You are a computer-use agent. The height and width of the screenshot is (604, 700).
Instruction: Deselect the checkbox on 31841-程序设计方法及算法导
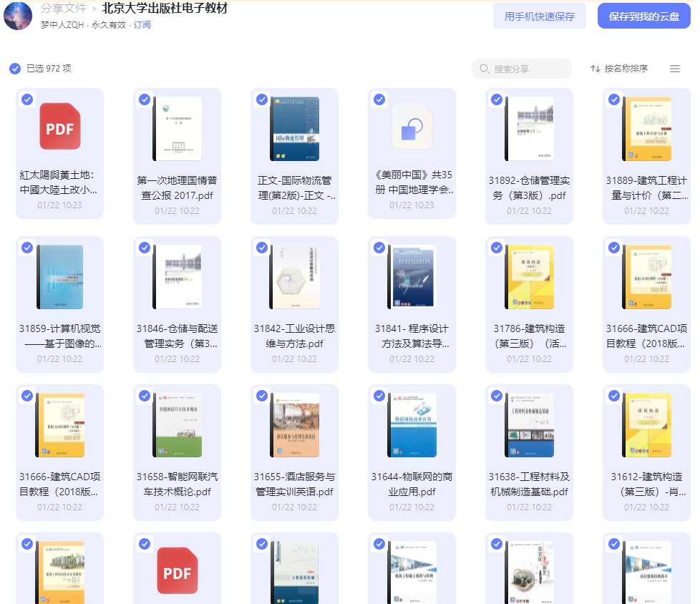tap(379, 248)
